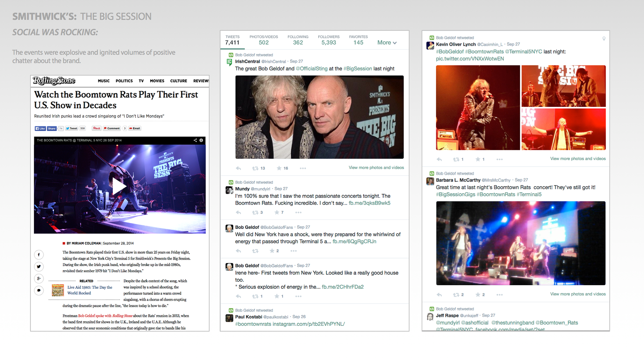Open comments via speech bubble icon
Viewport: 644px width, 361px height.
(39, 290)
